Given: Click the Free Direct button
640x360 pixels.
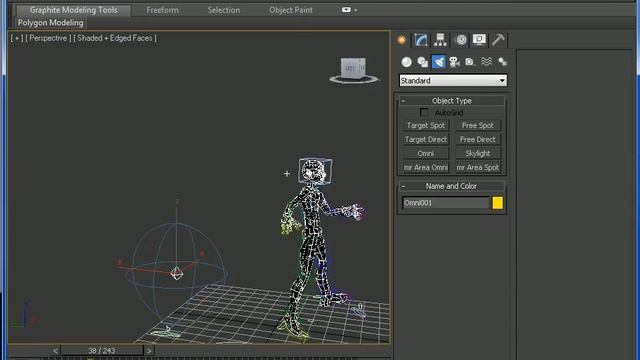Looking at the screenshot, I should [478, 140].
